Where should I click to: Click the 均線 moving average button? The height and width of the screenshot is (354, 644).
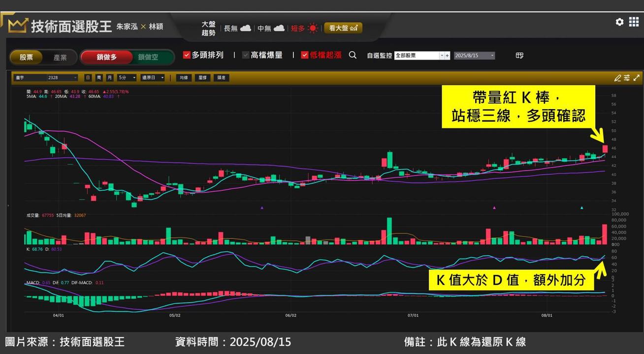(x=184, y=78)
